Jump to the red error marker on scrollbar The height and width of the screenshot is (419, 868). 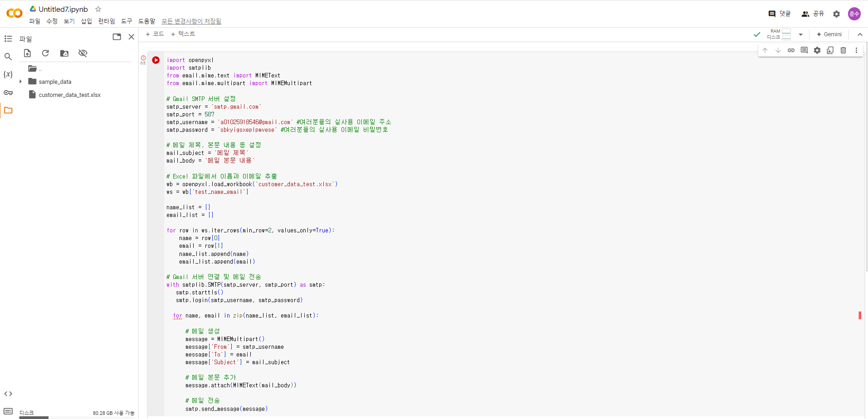point(860,315)
